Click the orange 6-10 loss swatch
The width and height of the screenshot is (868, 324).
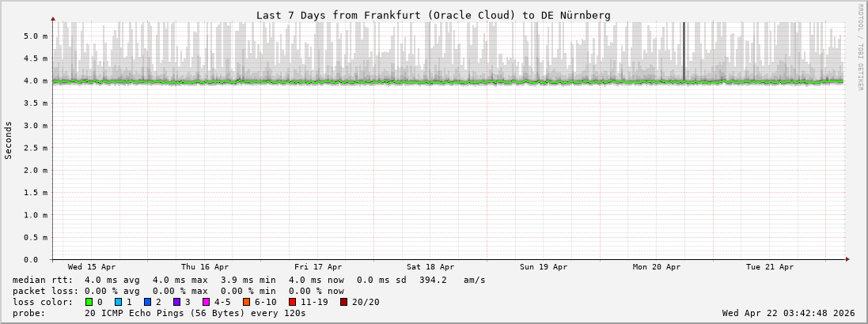pos(246,302)
